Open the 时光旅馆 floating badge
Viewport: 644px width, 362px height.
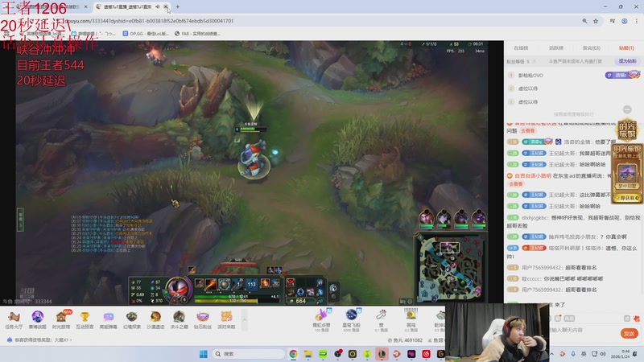(627, 130)
